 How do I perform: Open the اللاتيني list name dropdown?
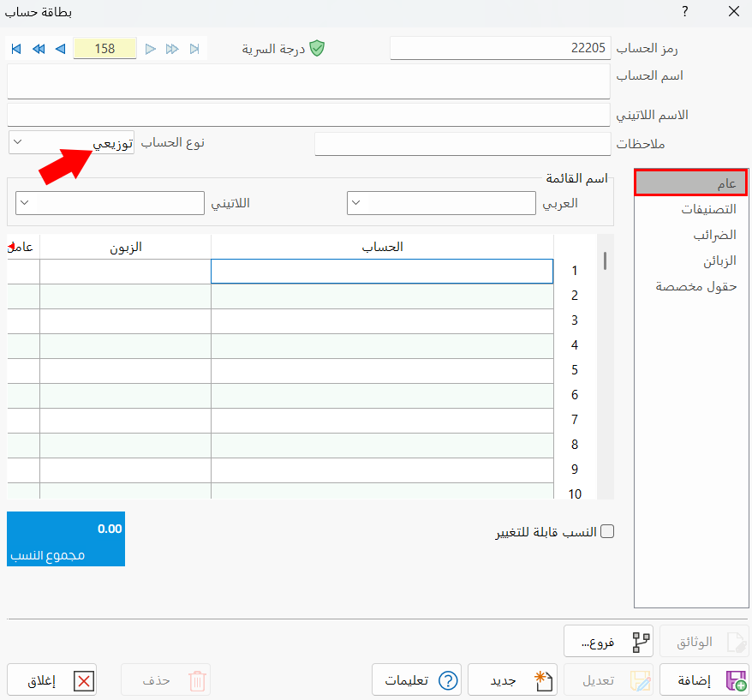pos(26,203)
